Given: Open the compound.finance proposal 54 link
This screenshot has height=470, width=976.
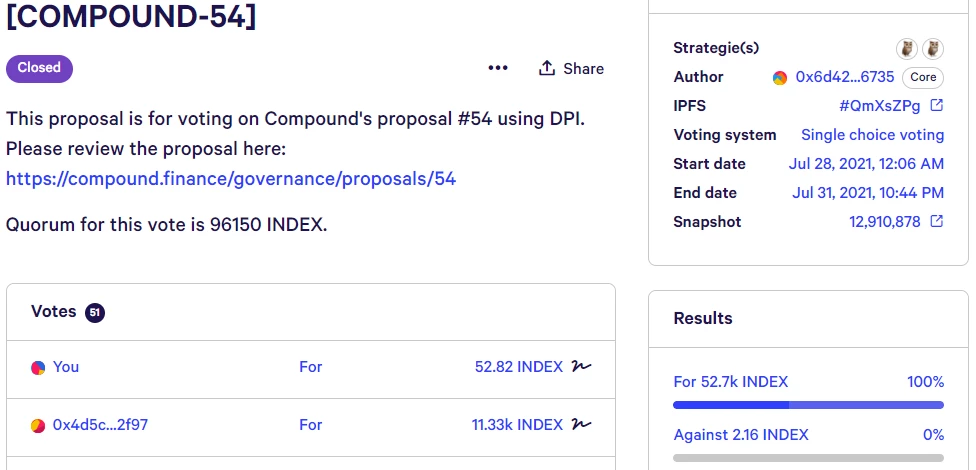Looking at the screenshot, I should pos(231,179).
